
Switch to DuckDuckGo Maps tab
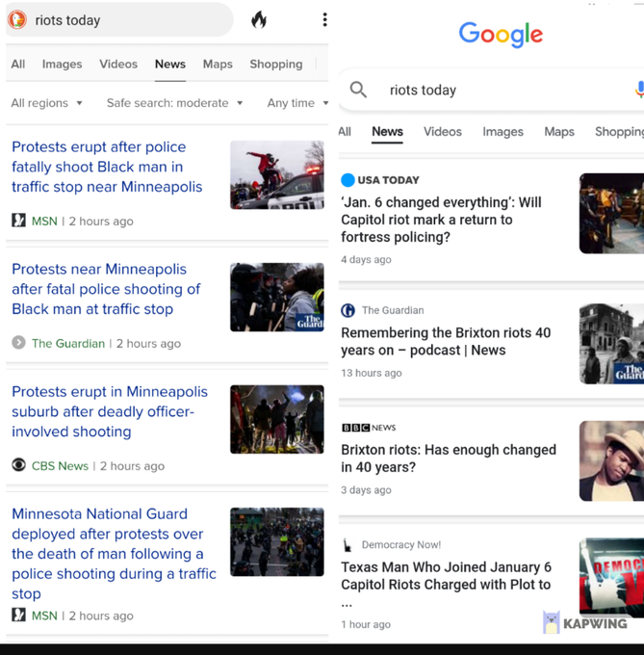pyautogui.click(x=218, y=64)
